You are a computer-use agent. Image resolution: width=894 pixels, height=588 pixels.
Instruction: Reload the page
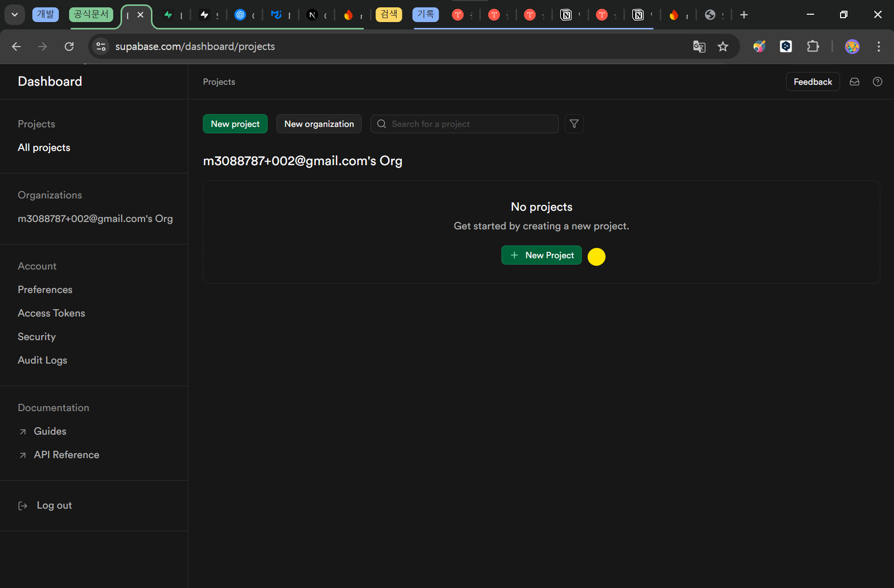click(x=69, y=47)
